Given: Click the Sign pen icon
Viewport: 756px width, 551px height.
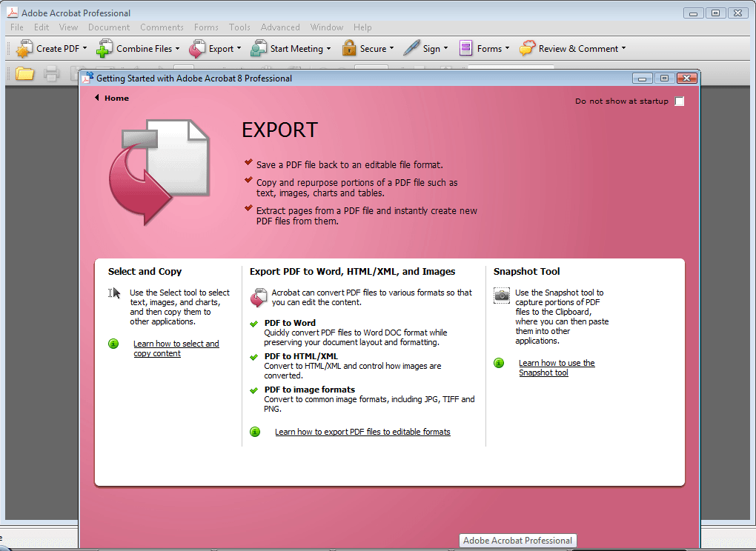Looking at the screenshot, I should pyautogui.click(x=411, y=48).
